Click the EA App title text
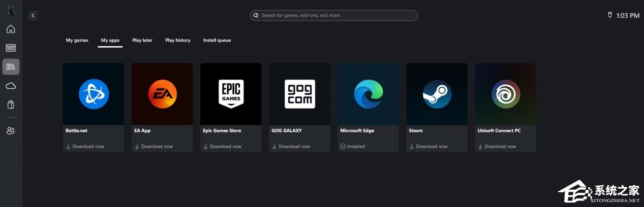The image size is (644, 207). point(142,131)
